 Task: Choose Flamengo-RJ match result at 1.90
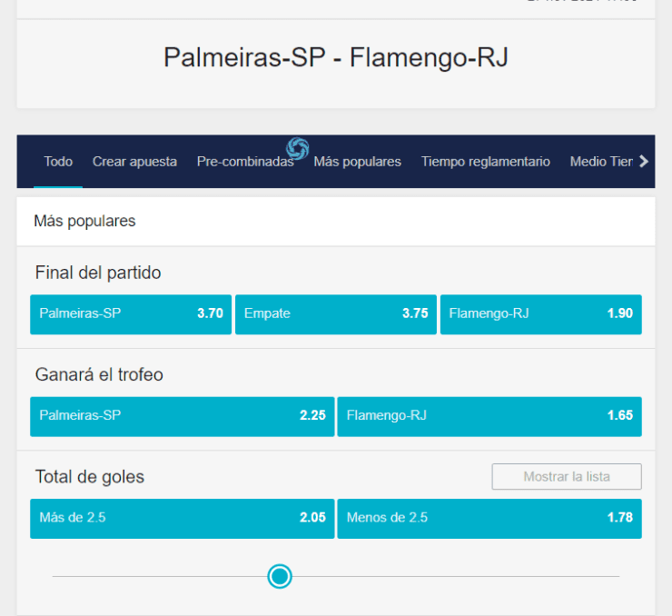point(540,313)
